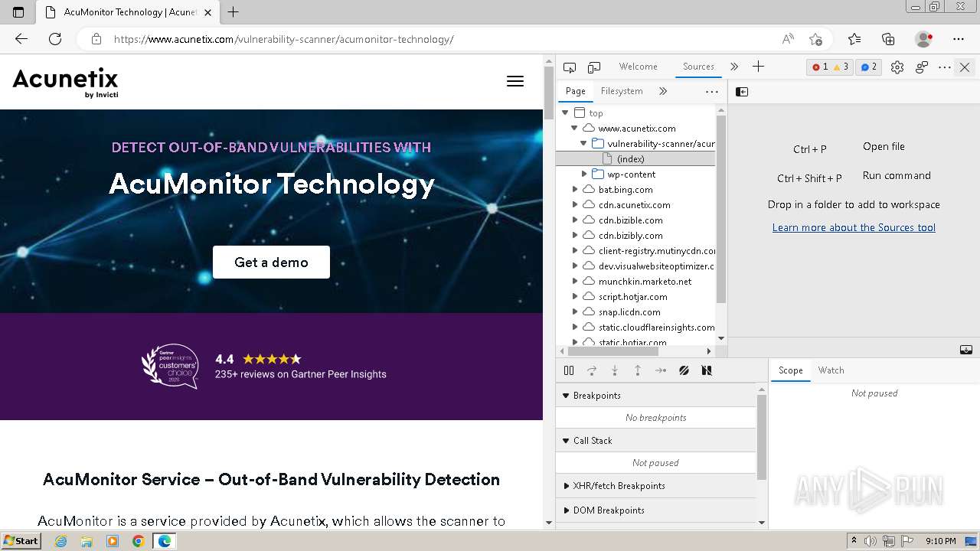Open the Favorites list
The image size is (980, 551).
(854, 39)
